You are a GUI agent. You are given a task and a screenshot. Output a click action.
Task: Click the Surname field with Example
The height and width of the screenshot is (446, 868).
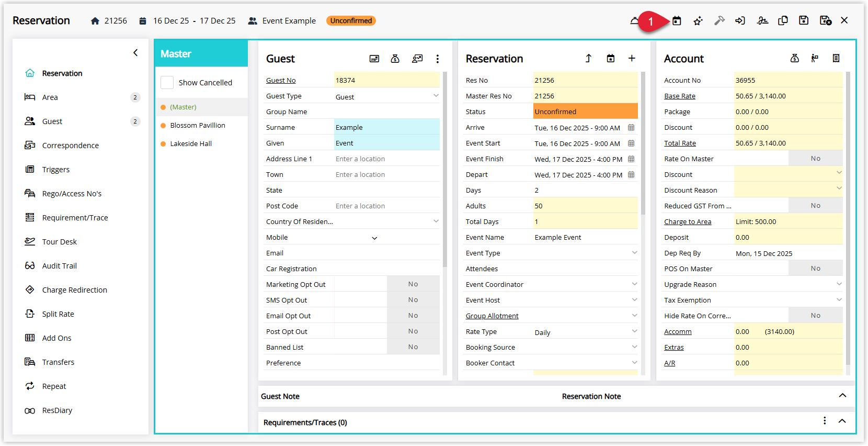click(386, 127)
